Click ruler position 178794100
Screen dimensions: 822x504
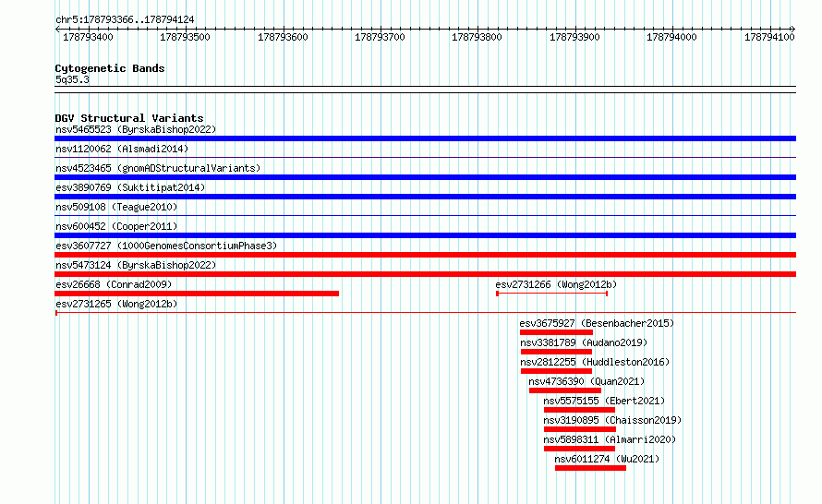[769, 37]
